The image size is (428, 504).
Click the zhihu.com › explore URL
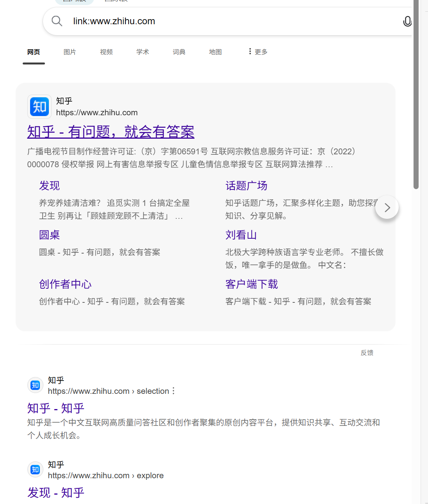coord(106,475)
